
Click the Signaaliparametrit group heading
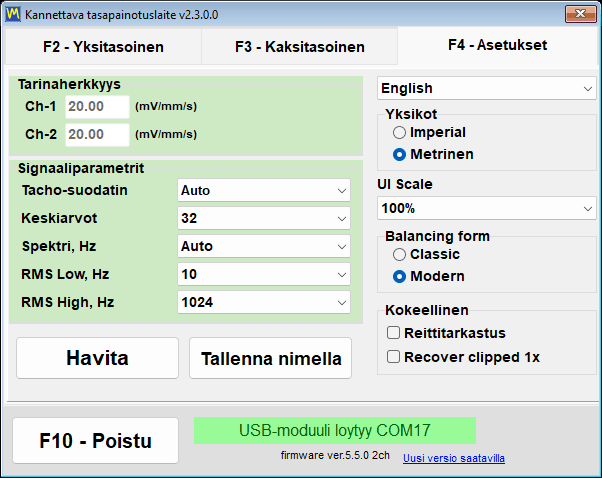(x=81, y=168)
